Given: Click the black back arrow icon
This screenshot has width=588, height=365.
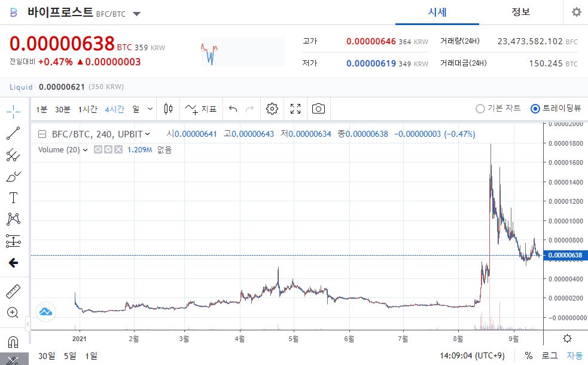Looking at the screenshot, I should [14, 263].
